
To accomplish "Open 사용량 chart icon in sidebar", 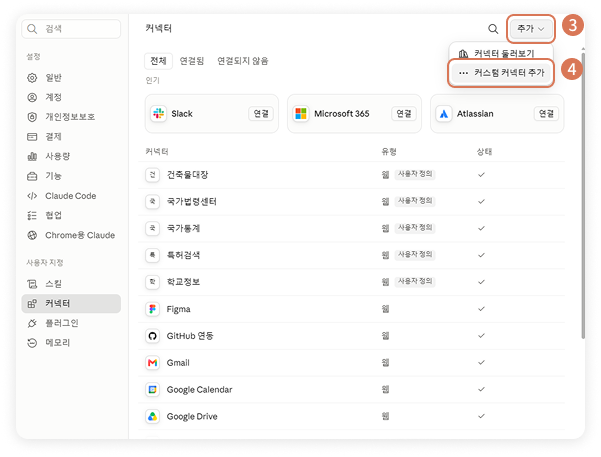I will pos(32,156).
